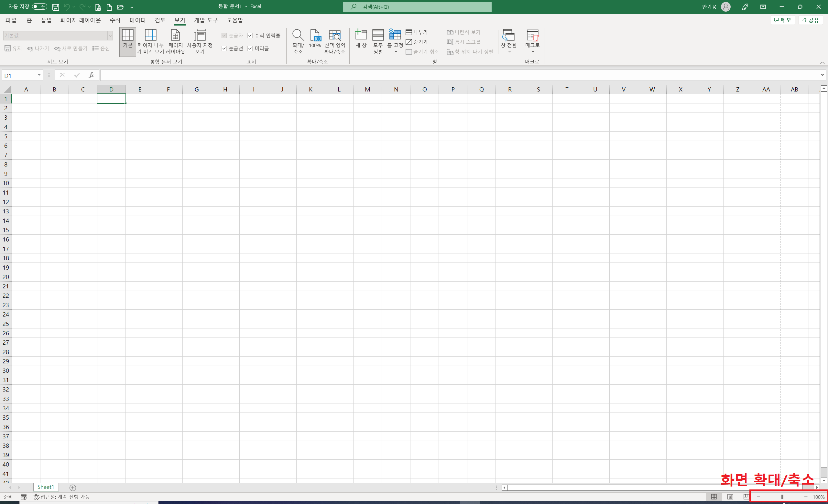The image size is (828, 504).
Task: Click the Zoom magnifier (확대/축소) icon
Action: [298, 35]
